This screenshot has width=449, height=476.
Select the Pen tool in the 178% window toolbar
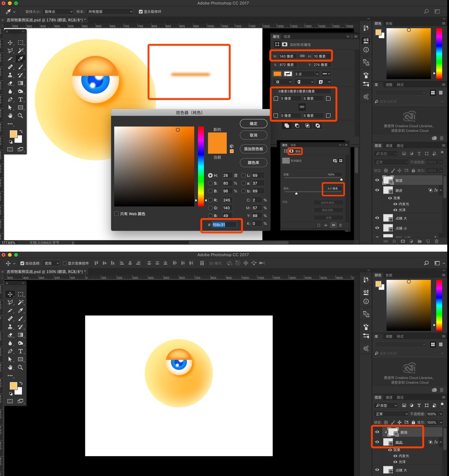[10, 100]
